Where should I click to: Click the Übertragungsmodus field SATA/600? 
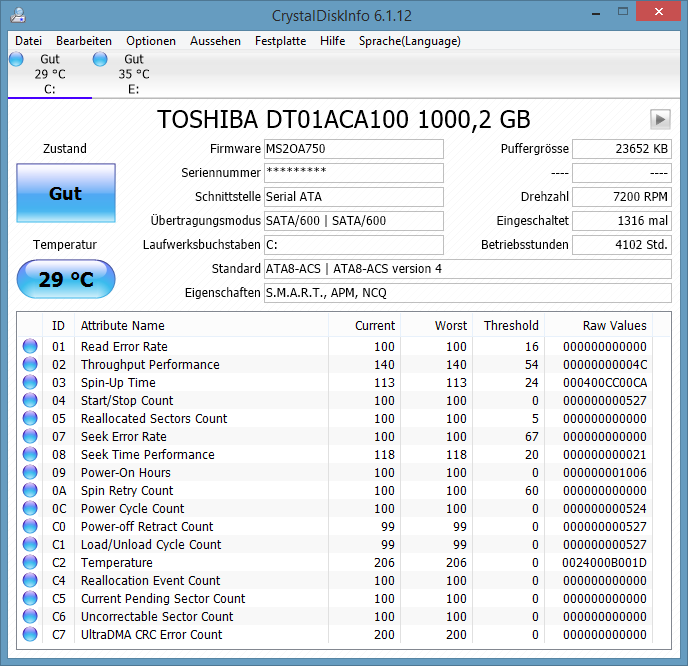354,221
